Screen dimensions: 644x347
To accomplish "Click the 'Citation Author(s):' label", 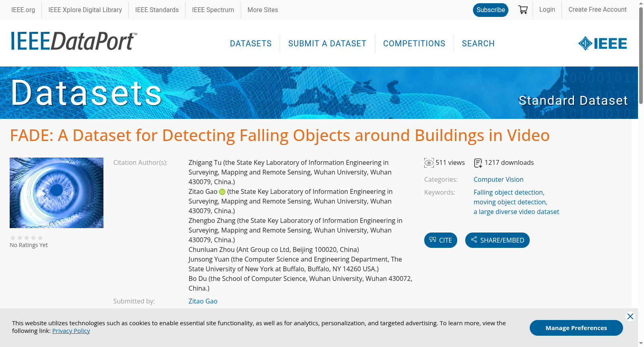I will (x=140, y=163).
